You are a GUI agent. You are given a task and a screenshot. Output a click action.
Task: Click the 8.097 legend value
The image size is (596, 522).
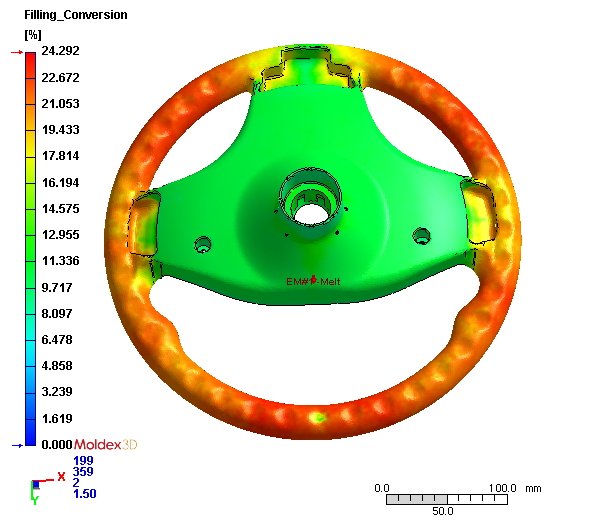point(57,313)
